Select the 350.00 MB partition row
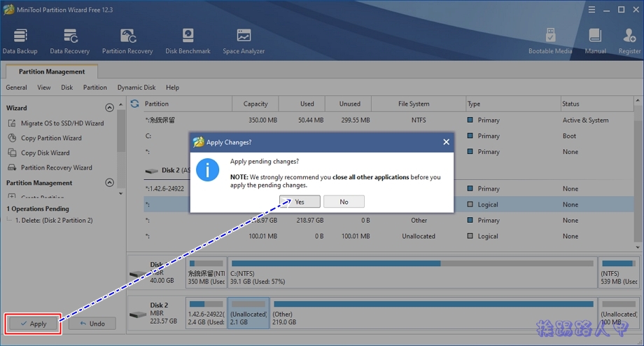This screenshot has height=346, width=644. pos(388,120)
